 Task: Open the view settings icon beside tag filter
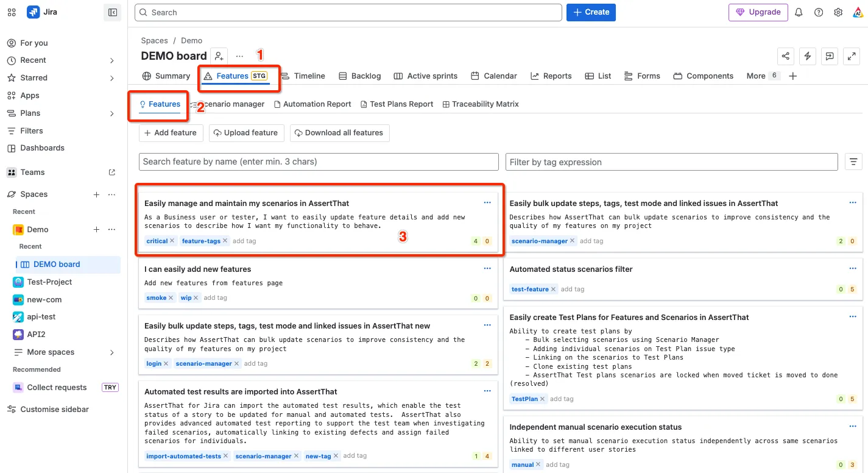854,162
